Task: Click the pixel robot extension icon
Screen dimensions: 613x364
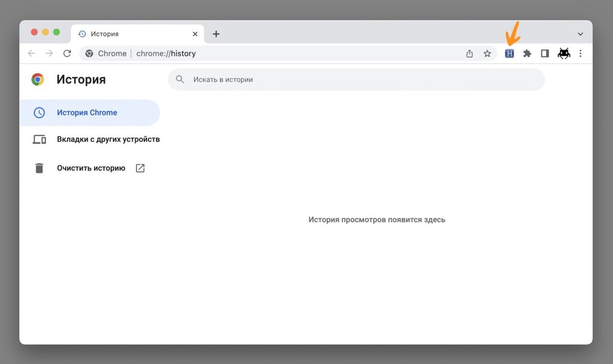Action: coord(563,53)
